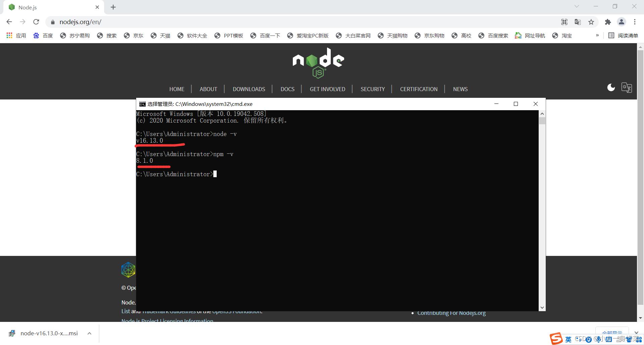644x345 pixels.
Task: Select the Node.js browser tab
Action: [x=54, y=7]
